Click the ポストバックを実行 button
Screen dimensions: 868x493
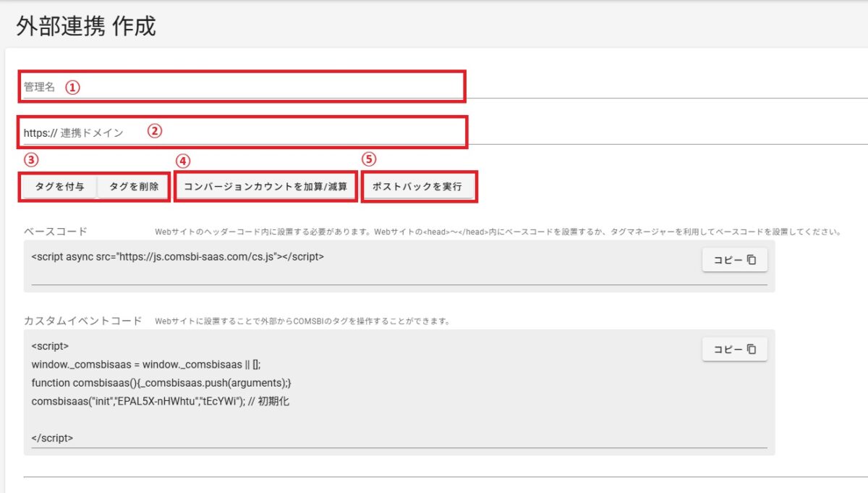pyautogui.click(x=419, y=187)
